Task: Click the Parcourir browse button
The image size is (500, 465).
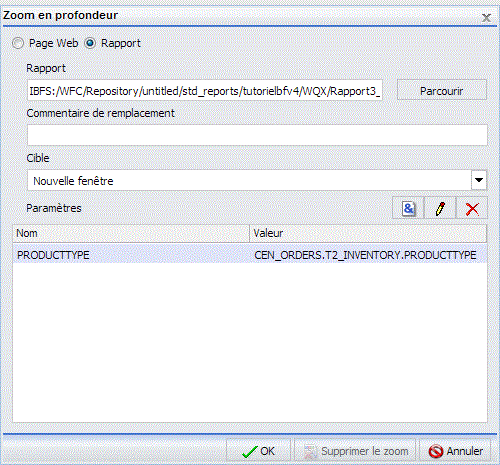Action: click(x=442, y=90)
